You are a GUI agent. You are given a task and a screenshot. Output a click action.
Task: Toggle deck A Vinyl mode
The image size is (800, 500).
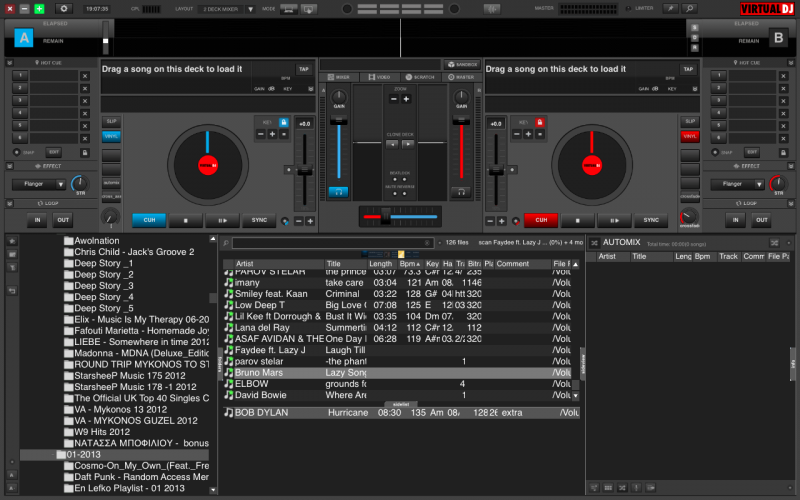coord(111,136)
